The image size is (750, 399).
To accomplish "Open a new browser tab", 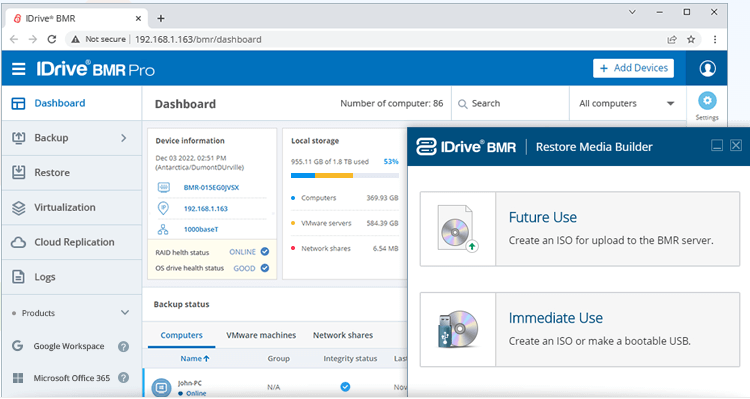I will (x=161, y=18).
